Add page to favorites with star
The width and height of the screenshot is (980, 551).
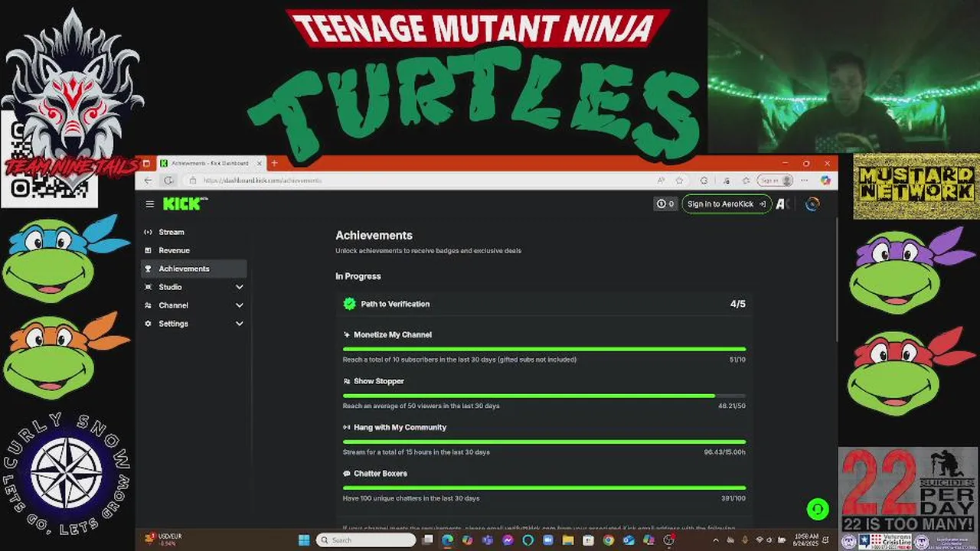[679, 181]
